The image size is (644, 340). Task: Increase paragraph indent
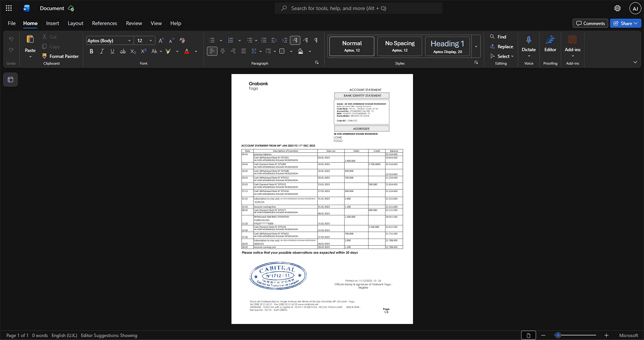[284, 41]
